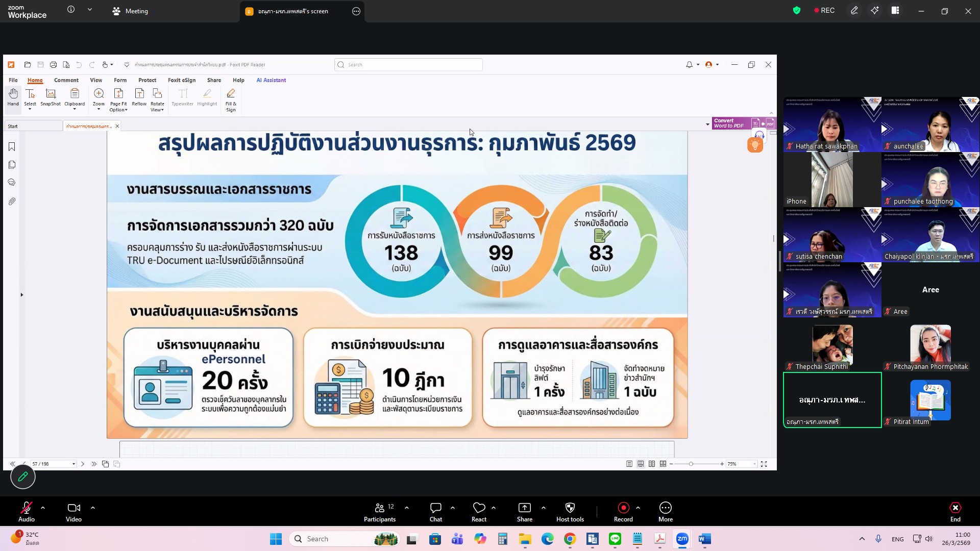Open the page number dropdown
This screenshot has width=980, height=551.
tap(73, 464)
